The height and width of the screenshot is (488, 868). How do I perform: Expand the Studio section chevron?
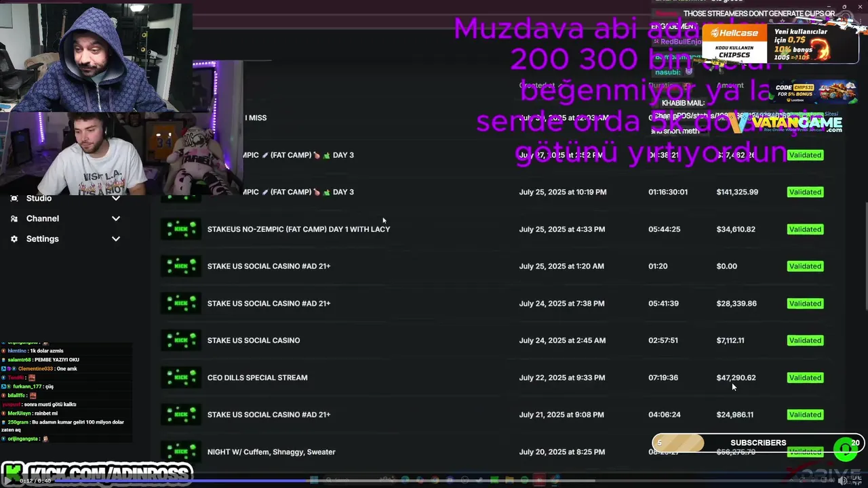[116, 198]
